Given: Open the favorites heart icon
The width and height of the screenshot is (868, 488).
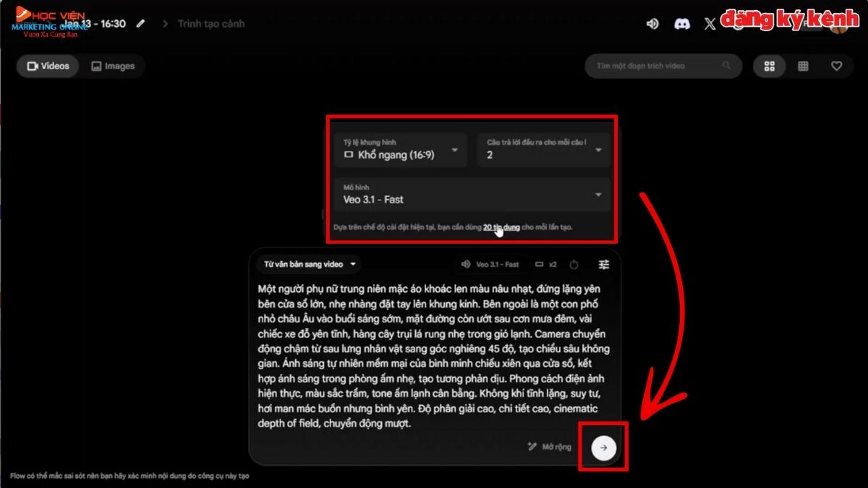Looking at the screenshot, I should click(836, 66).
